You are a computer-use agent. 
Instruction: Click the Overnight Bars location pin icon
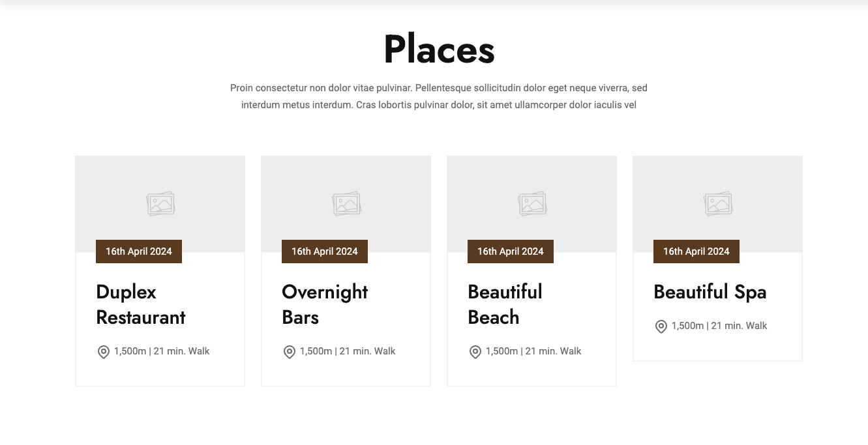(x=289, y=352)
